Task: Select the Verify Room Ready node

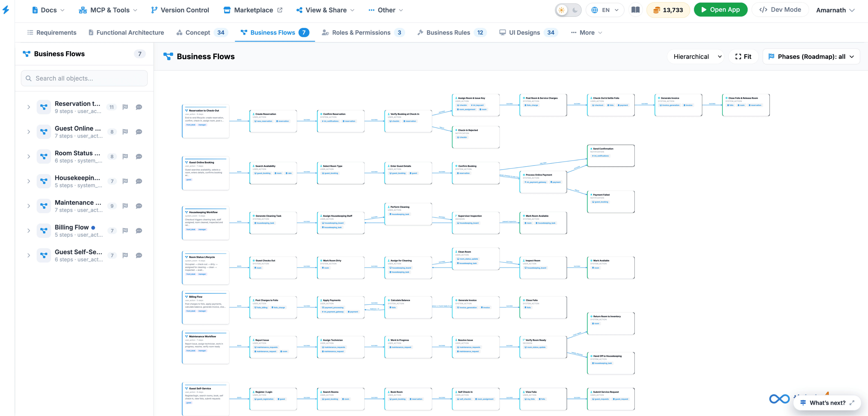Action: point(543,347)
